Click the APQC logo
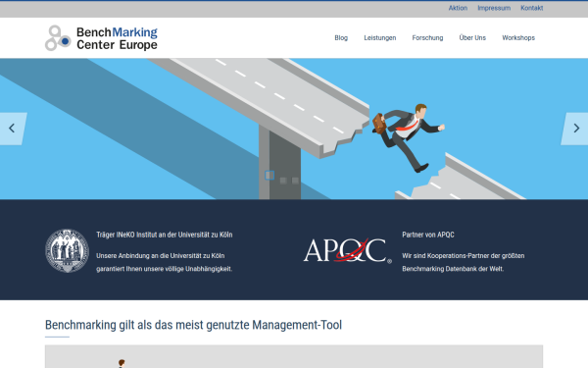Viewport: 588px width, 368px height. (x=347, y=250)
